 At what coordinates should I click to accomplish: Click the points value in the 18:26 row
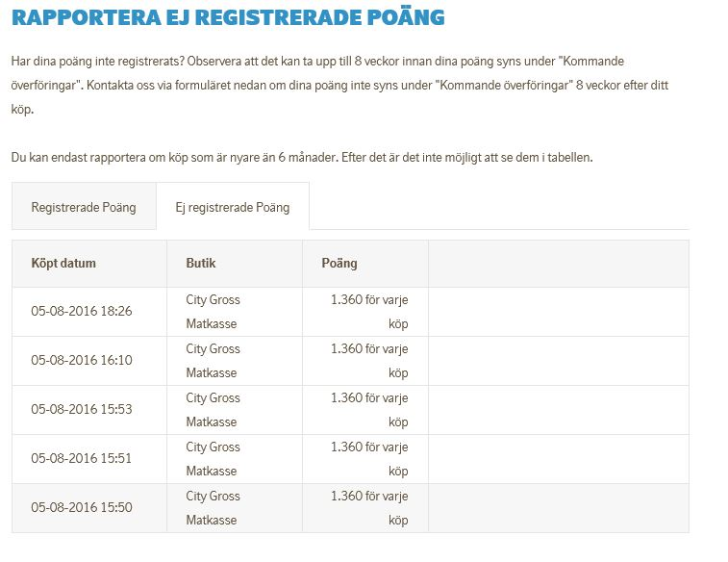[x=369, y=312]
